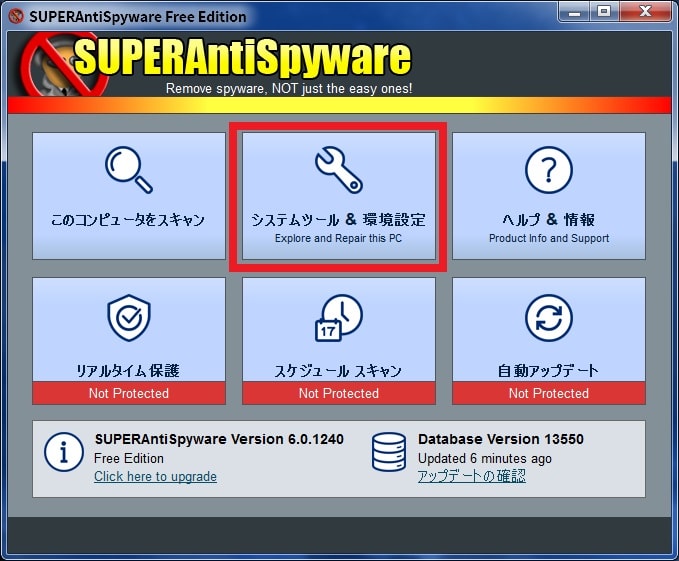
Task: Select 自動アップデート label
Action: click(x=548, y=371)
